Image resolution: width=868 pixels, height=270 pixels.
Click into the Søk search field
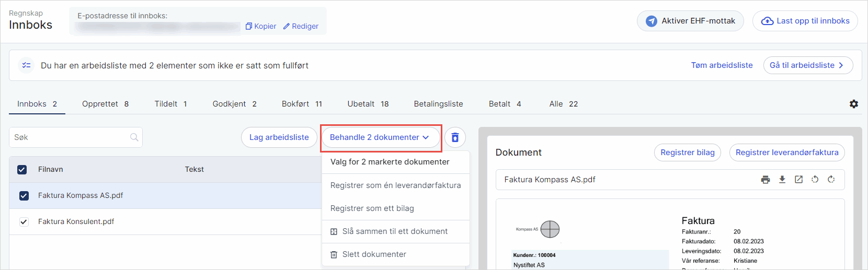pos(68,137)
